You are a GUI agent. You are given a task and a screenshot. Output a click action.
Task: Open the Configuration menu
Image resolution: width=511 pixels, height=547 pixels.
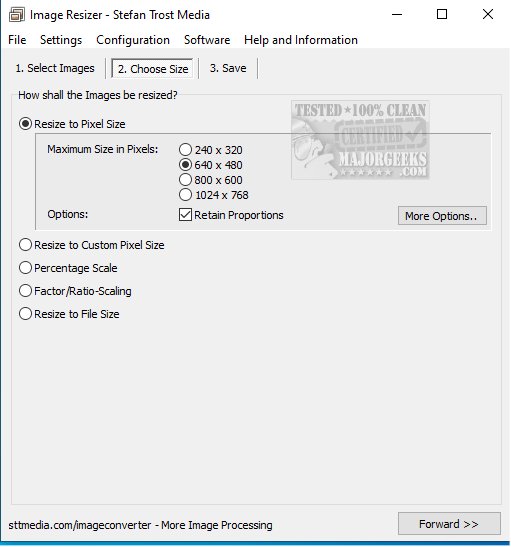point(133,40)
